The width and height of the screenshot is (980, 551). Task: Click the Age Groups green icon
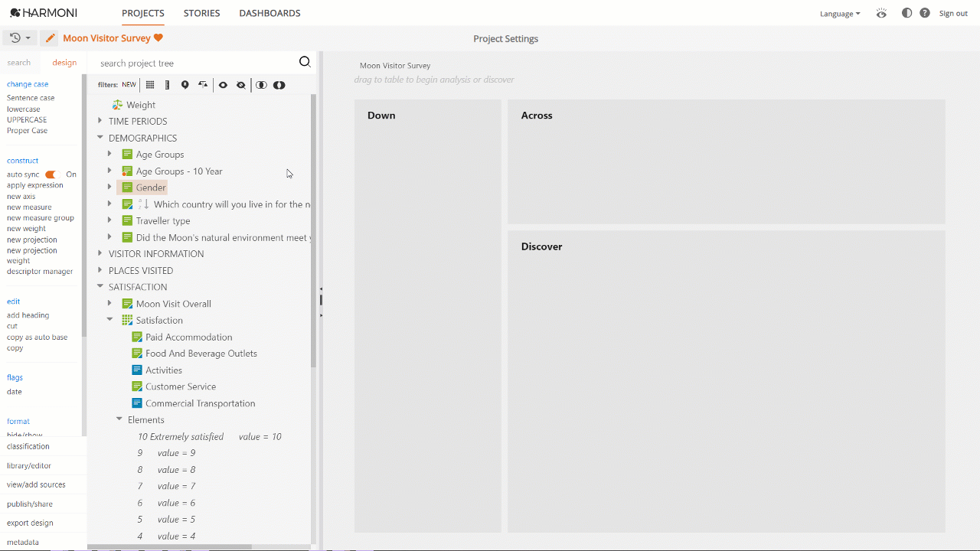point(127,155)
